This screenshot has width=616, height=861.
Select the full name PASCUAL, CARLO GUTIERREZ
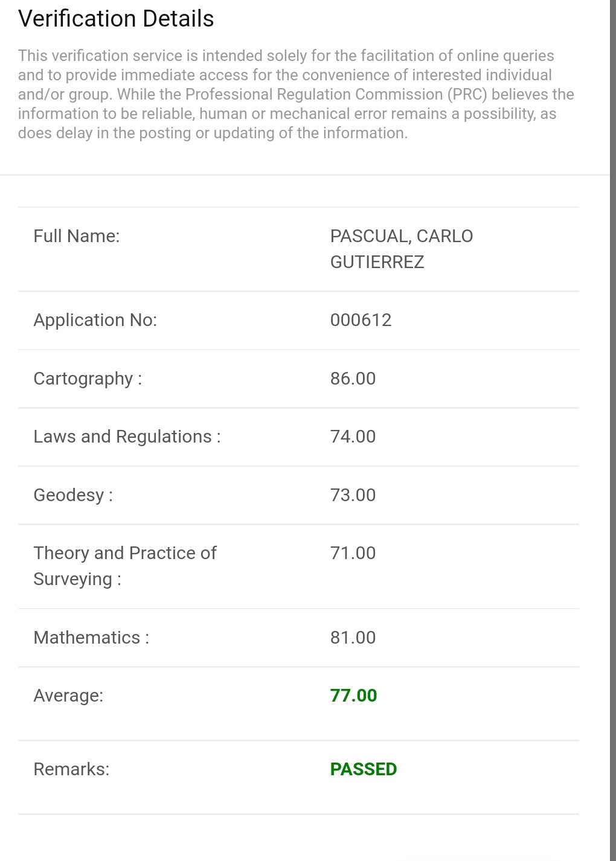click(x=402, y=249)
